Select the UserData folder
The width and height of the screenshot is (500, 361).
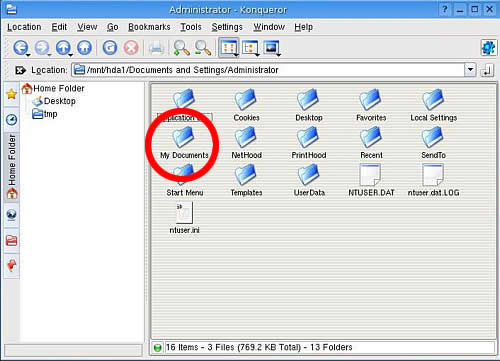(x=309, y=180)
